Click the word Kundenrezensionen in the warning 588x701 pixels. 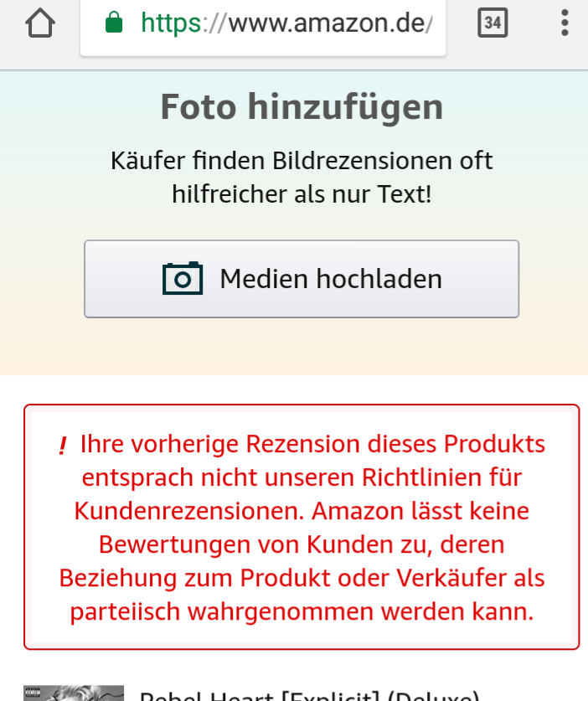pos(189,511)
